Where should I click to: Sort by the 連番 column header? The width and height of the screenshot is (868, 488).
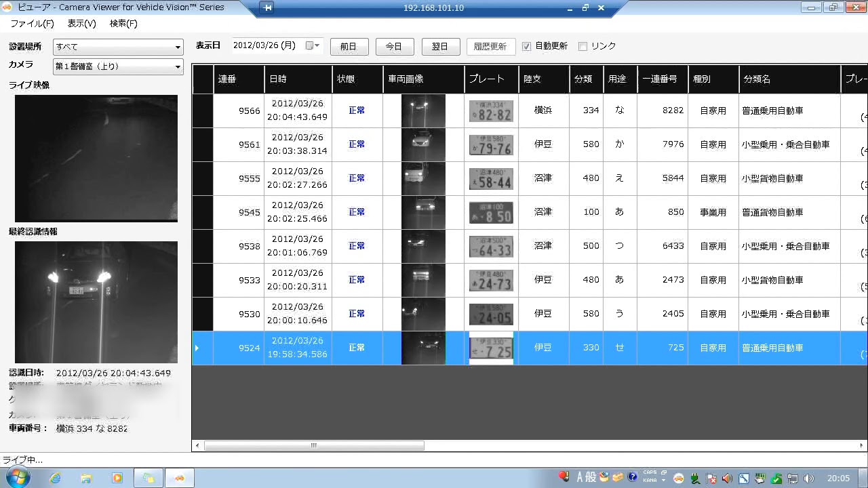pyautogui.click(x=239, y=79)
